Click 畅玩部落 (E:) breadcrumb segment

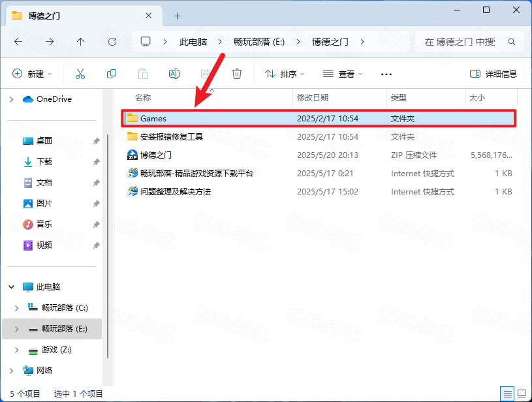click(259, 42)
